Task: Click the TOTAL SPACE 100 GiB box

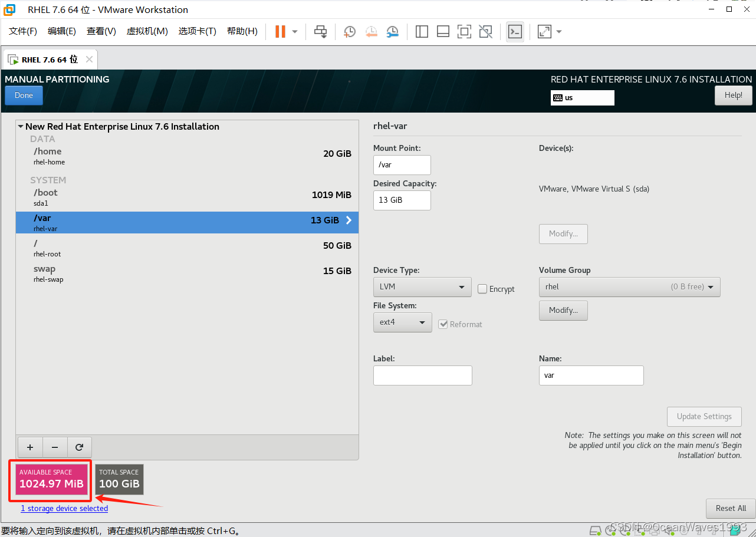Action: pos(119,480)
